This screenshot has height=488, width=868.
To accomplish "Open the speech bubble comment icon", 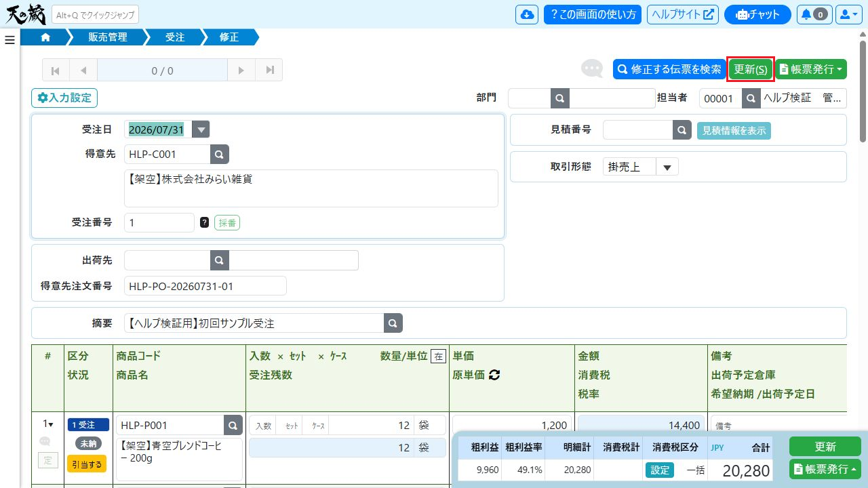I will tap(592, 68).
